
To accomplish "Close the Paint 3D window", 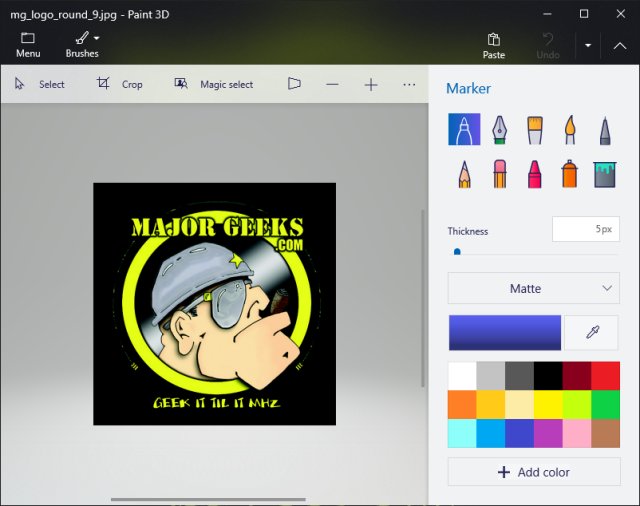I will pos(621,14).
